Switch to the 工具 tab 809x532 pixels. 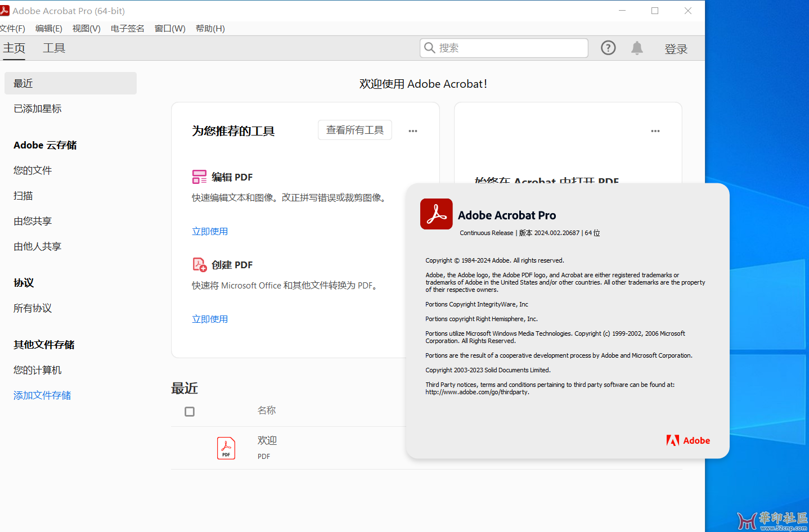point(54,48)
